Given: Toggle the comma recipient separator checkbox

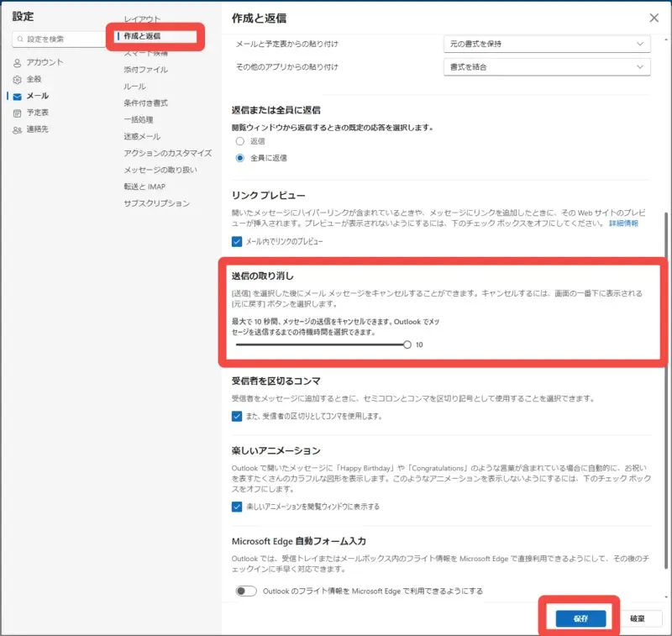Looking at the screenshot, I should pos(237,416).
